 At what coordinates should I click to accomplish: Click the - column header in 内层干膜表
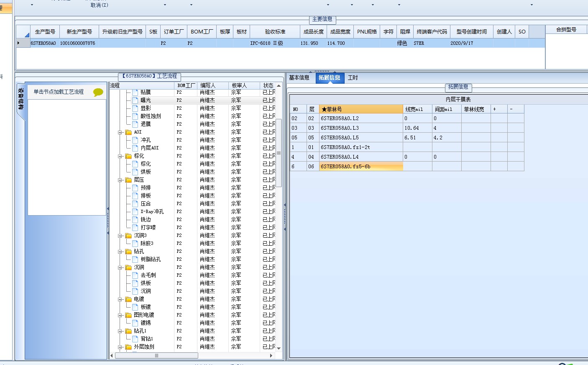coord(516,109)
